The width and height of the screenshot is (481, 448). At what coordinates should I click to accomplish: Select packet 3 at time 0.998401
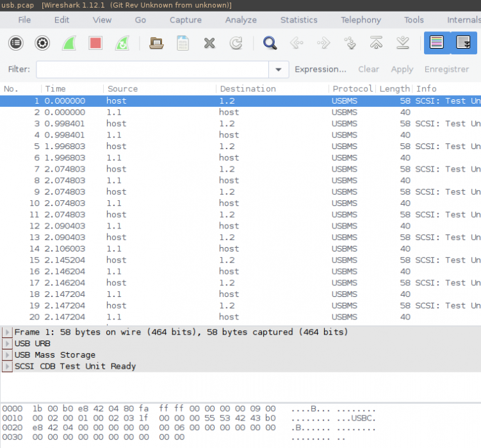(x=241, y=124)
